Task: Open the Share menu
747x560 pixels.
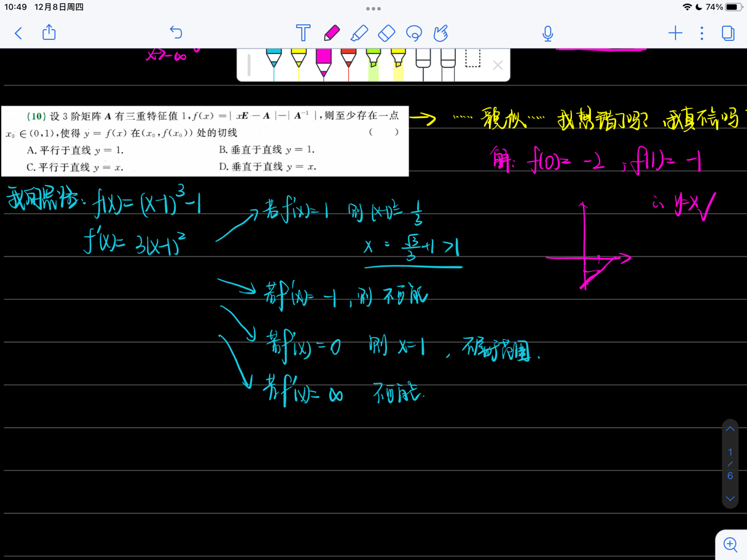Action: coord(49,33)
